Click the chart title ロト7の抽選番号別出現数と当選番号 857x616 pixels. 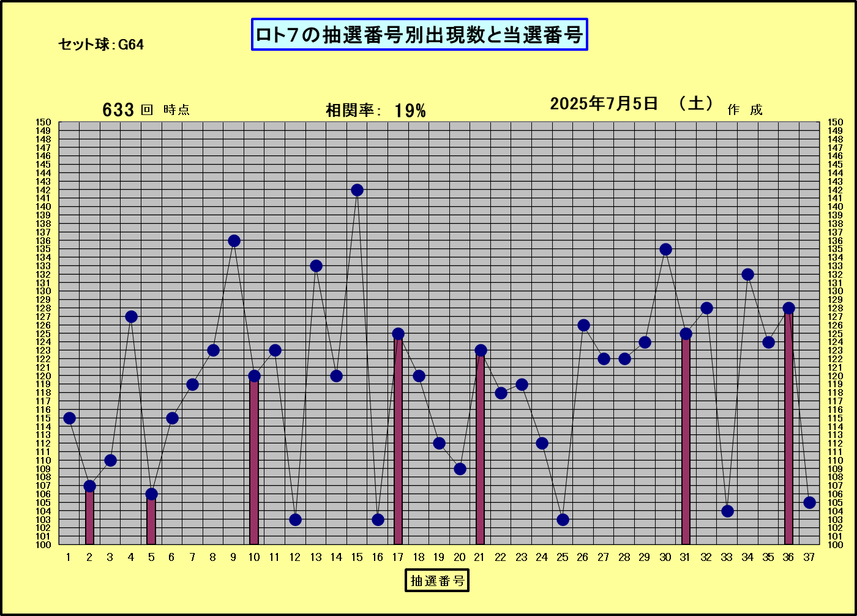(419, 35)
